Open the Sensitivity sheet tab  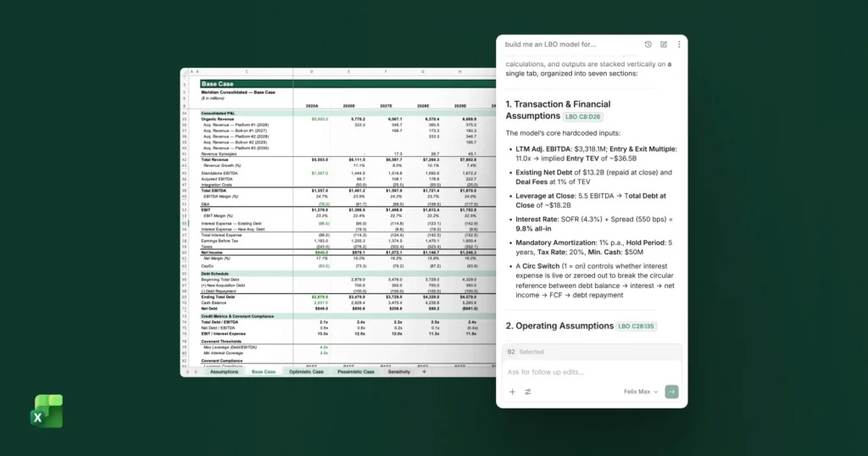coord(398,372)
